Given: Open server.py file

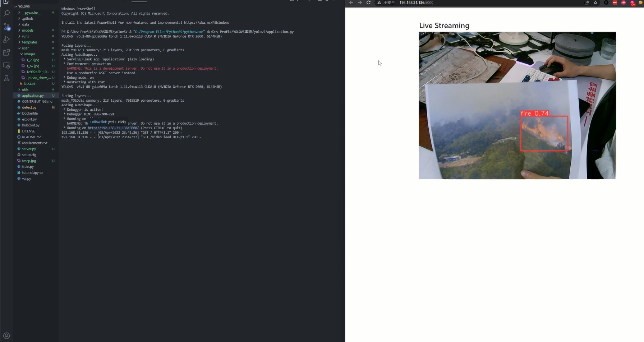Looking at the screenshot, I should click(x=36, y=149).
